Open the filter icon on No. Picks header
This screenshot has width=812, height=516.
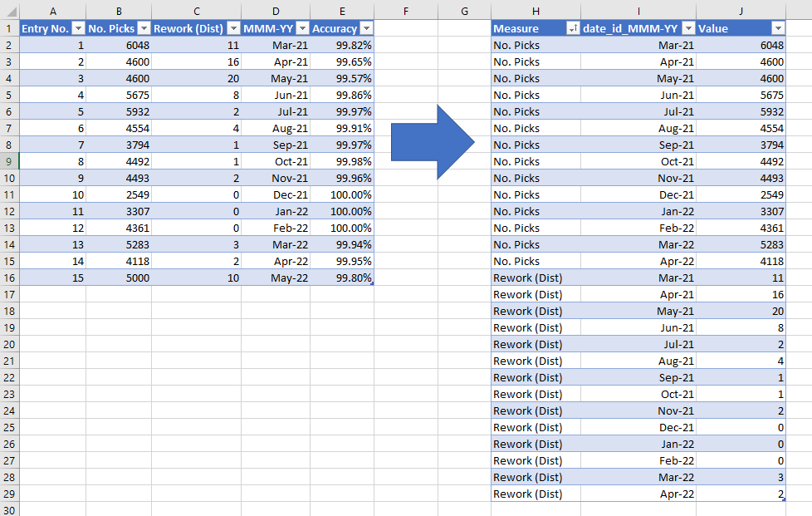[x=143, y=27]
